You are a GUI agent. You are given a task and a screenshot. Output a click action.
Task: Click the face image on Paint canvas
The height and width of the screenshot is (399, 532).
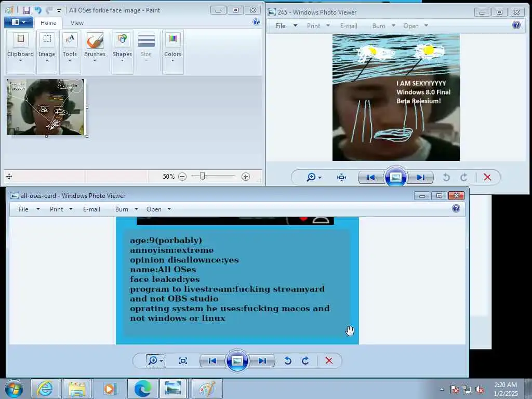(x=46, y=107)
